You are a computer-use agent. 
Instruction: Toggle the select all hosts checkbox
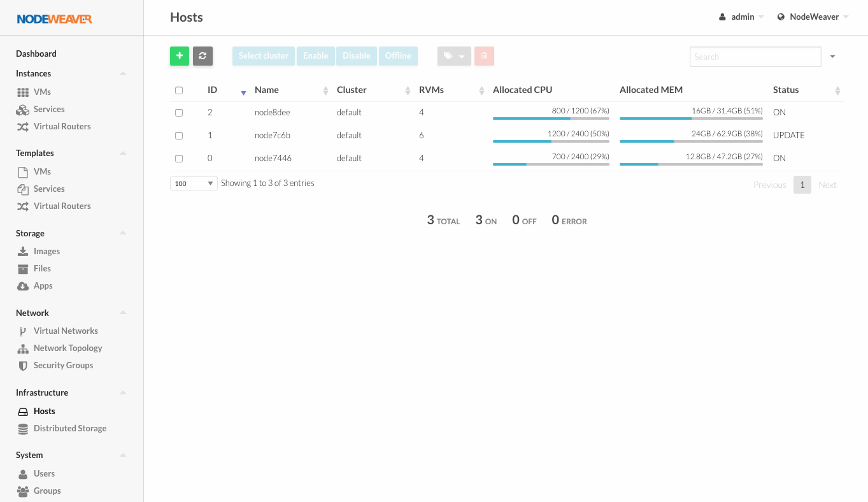[x=179, y=90]
